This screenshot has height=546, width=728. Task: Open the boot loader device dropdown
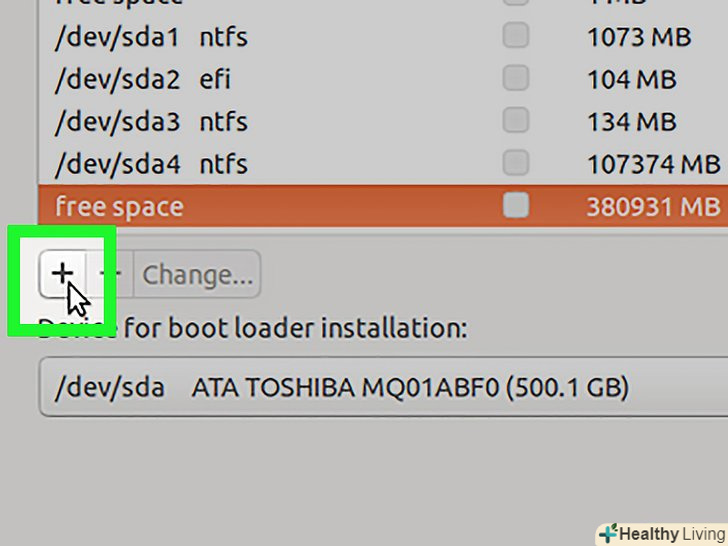384,387
